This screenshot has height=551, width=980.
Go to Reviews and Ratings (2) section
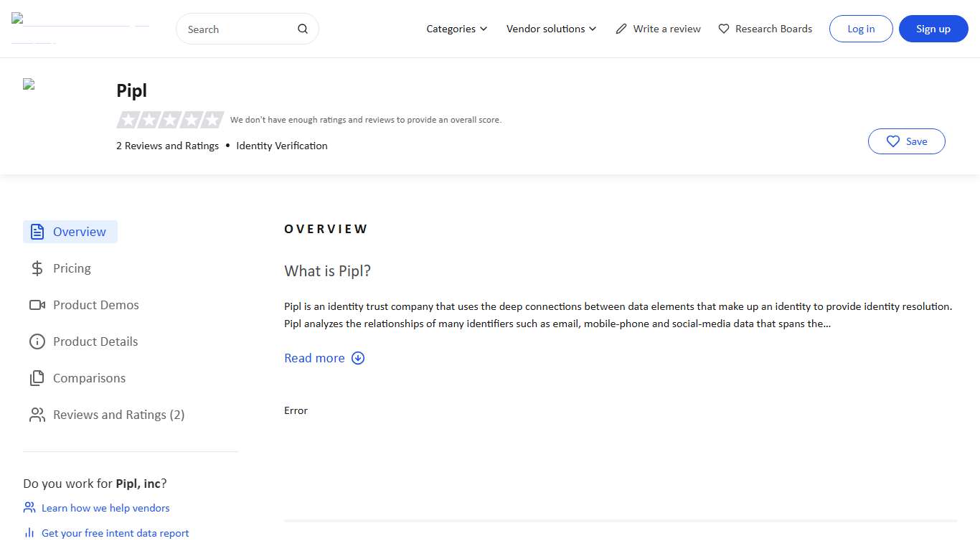click(118, 415)
